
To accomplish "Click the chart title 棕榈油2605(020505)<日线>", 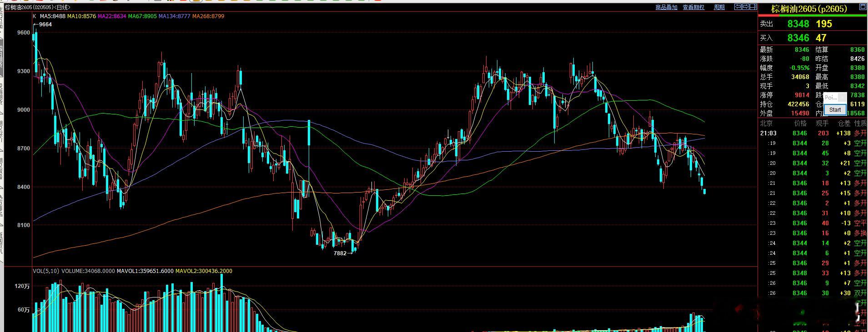I will click(x=38, y=7).
